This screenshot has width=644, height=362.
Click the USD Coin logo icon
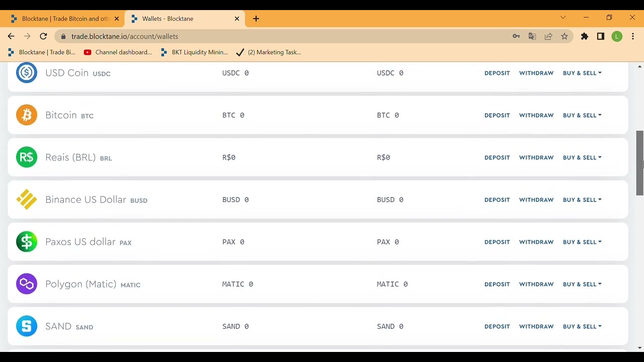pyautogui.click(x=27, y=73)
